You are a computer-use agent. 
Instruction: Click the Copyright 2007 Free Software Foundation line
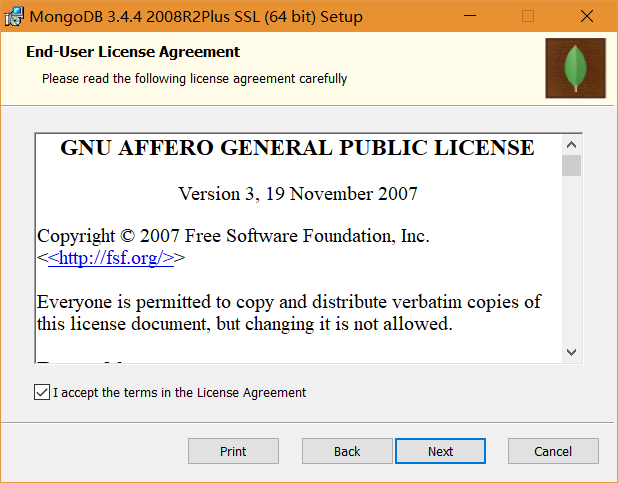(x=233, y=236)
